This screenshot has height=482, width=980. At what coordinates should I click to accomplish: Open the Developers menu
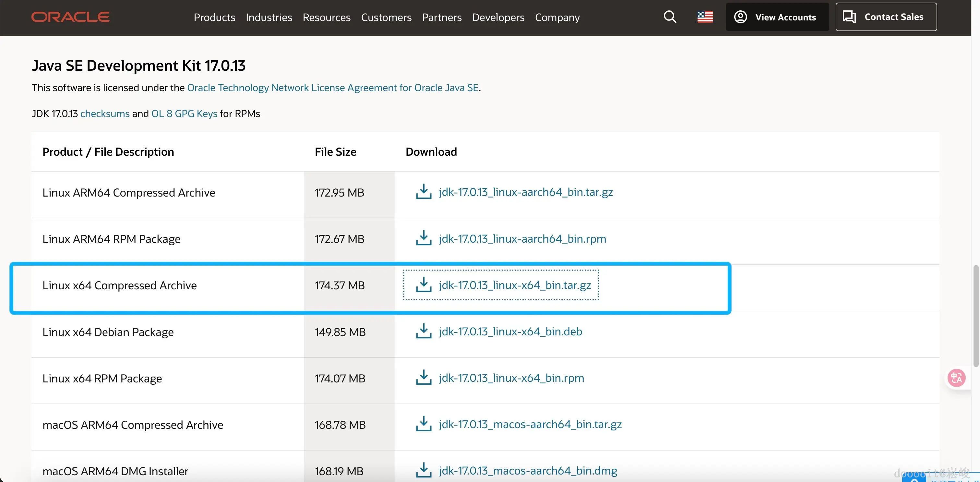pos(498,18)
